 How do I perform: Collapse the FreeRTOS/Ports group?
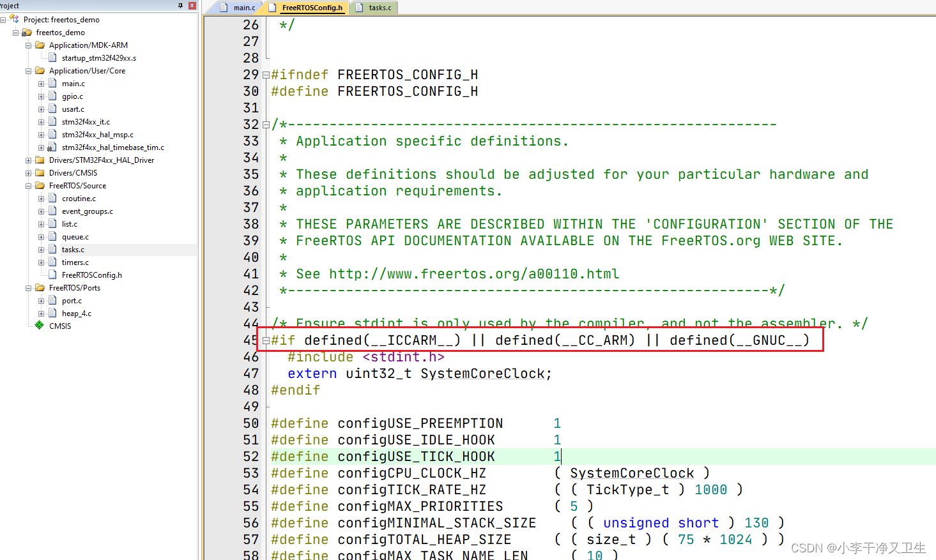tap(28, 288)
